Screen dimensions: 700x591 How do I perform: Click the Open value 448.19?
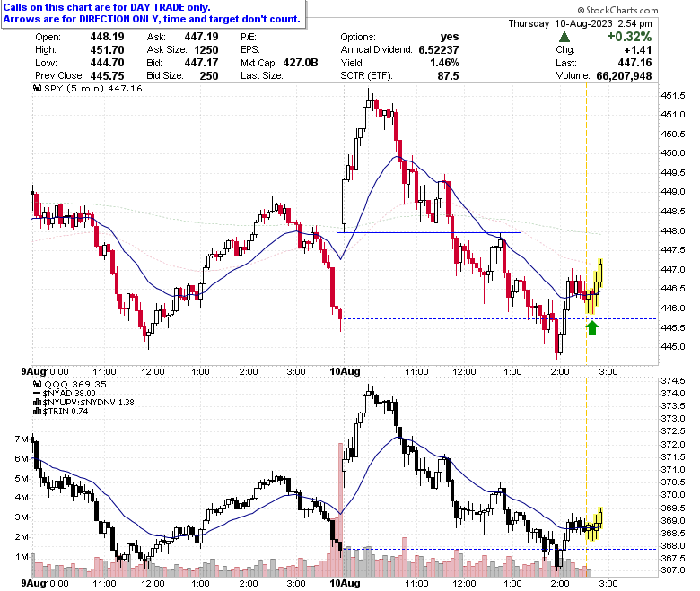coord(107,37)
